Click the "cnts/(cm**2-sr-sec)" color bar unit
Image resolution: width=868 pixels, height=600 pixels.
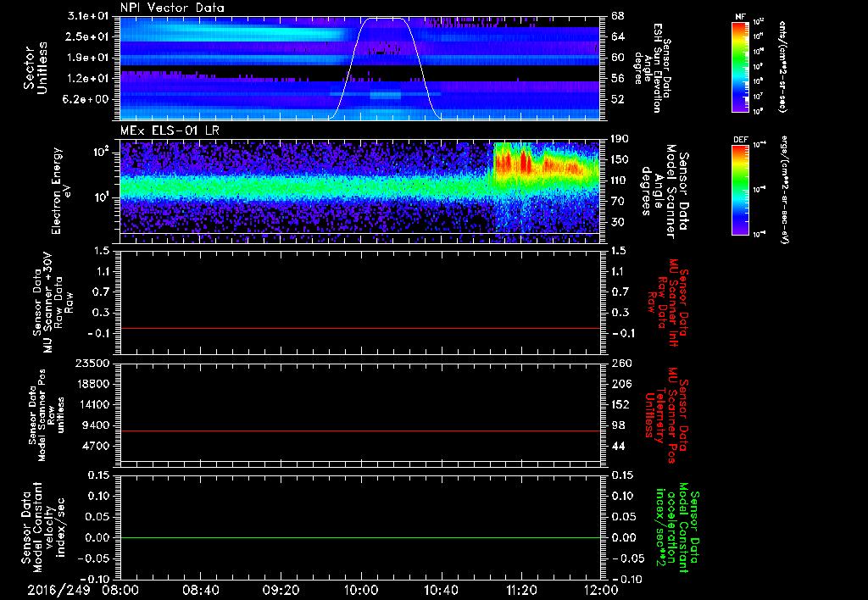pyautogui.click(x=782, y=67)
